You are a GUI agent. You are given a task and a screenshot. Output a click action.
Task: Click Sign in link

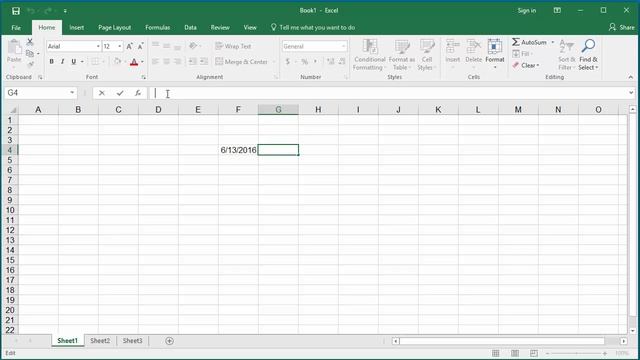coord(527,11)
